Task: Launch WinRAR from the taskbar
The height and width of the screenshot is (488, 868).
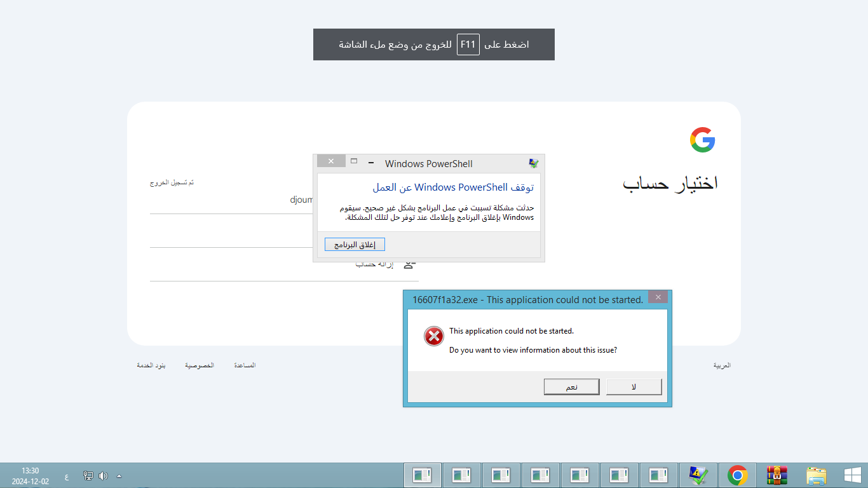Action: click(x=776, y=475)
